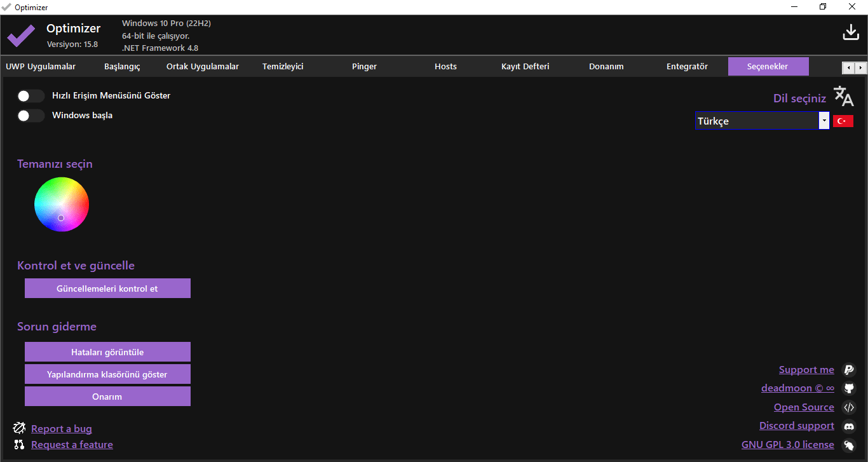Click the Windows 10 Pro (22H2) text

click(x=166, y=24)
